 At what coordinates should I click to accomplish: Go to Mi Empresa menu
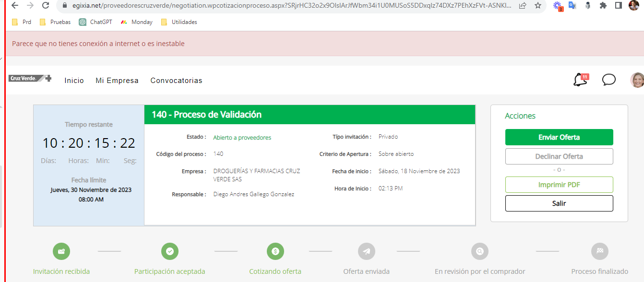pos(117,81)
